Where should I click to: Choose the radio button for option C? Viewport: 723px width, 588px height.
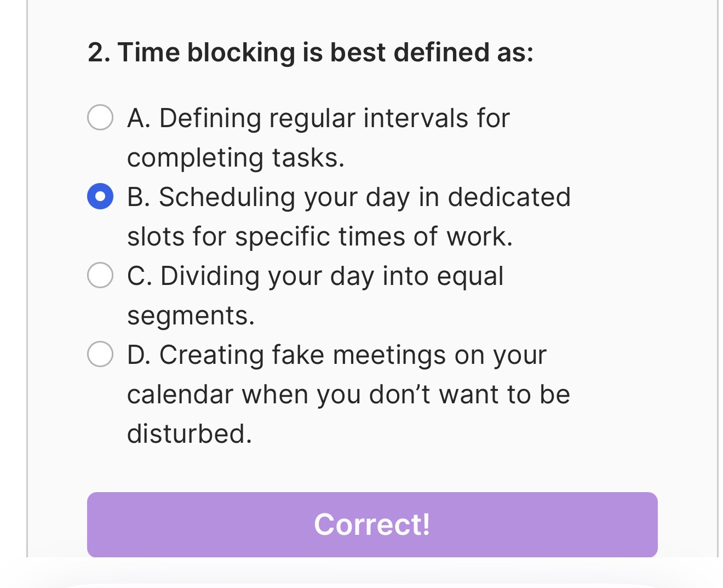click(100, 275)
